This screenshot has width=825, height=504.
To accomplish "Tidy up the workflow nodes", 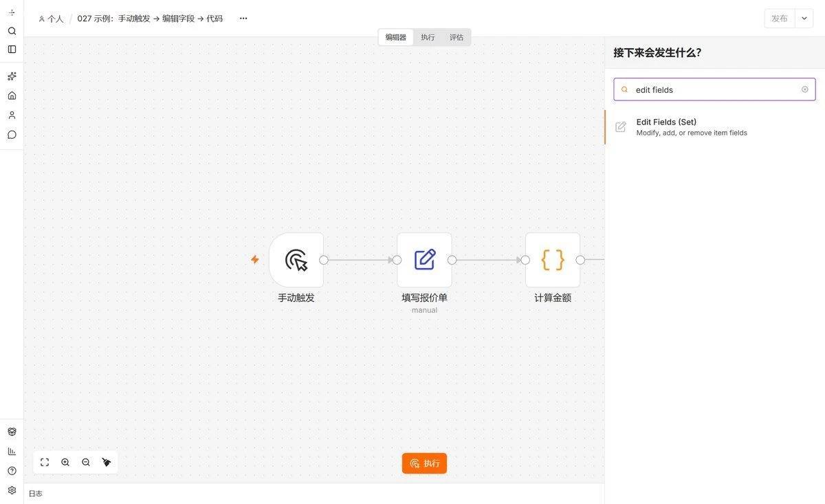I will (x=107, y=463).
